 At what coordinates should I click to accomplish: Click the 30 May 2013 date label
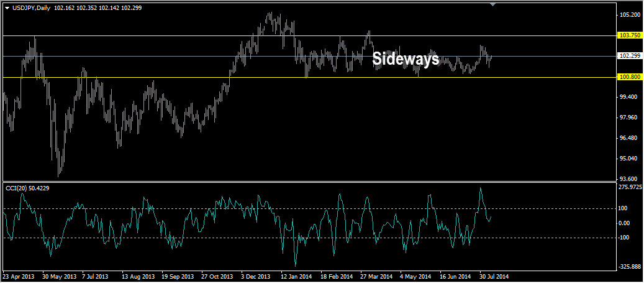pos(60,276)
